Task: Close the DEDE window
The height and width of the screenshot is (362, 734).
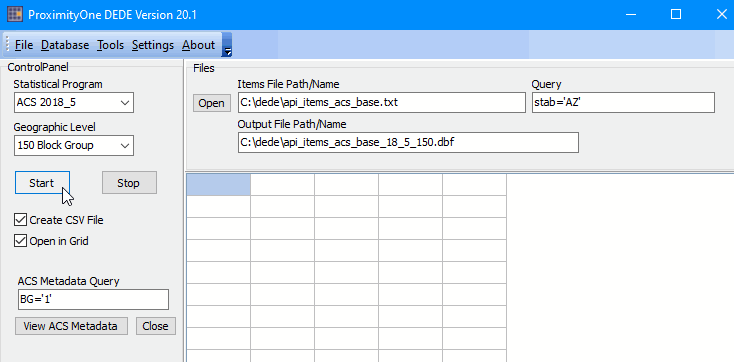Action: point(721,15)
